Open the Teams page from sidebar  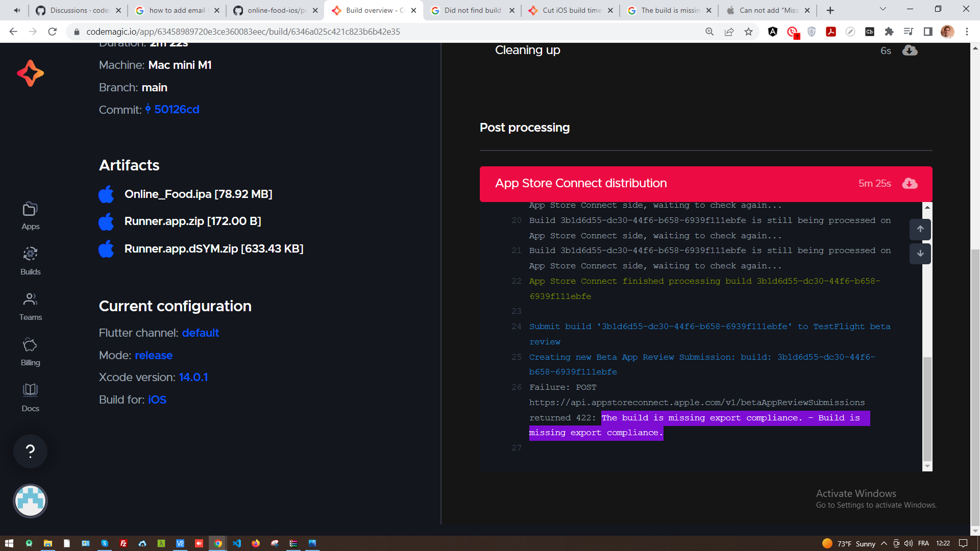click(x=30, y=307)
